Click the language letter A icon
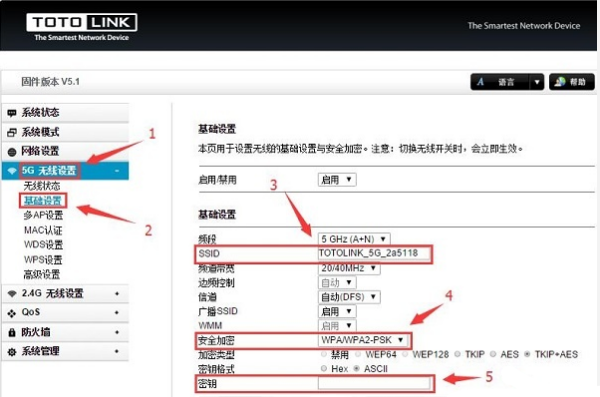Screen dimensions: 600x397 (481, 82)
